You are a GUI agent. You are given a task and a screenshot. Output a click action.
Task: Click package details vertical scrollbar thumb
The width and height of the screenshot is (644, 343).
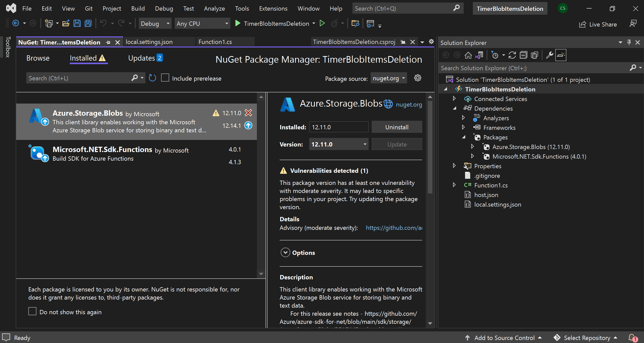pos(430,147)
